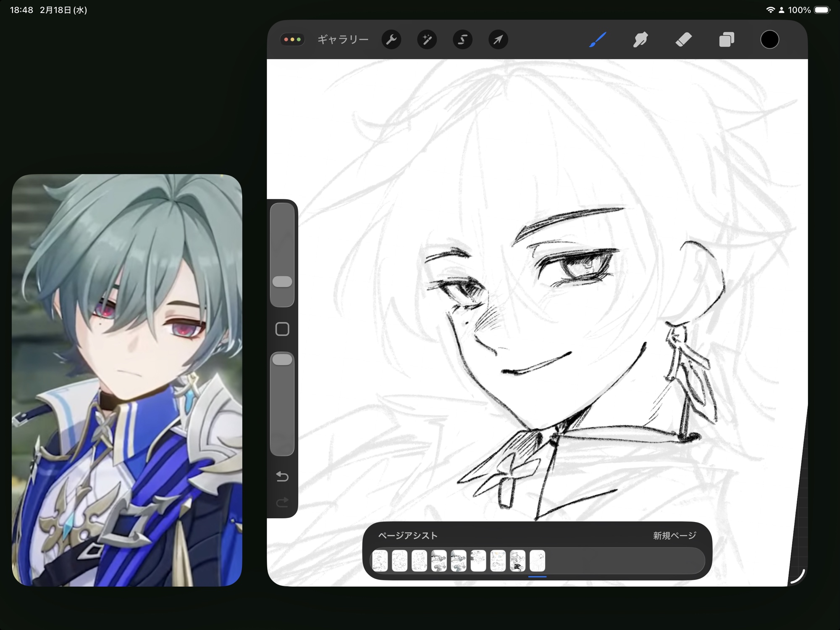Toggle the square modifier button in sidebar
Screen dimensions: 840x630
(282, 329)
